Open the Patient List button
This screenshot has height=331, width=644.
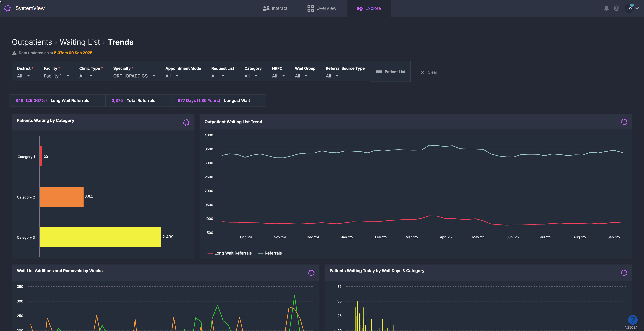click(390, 72)
